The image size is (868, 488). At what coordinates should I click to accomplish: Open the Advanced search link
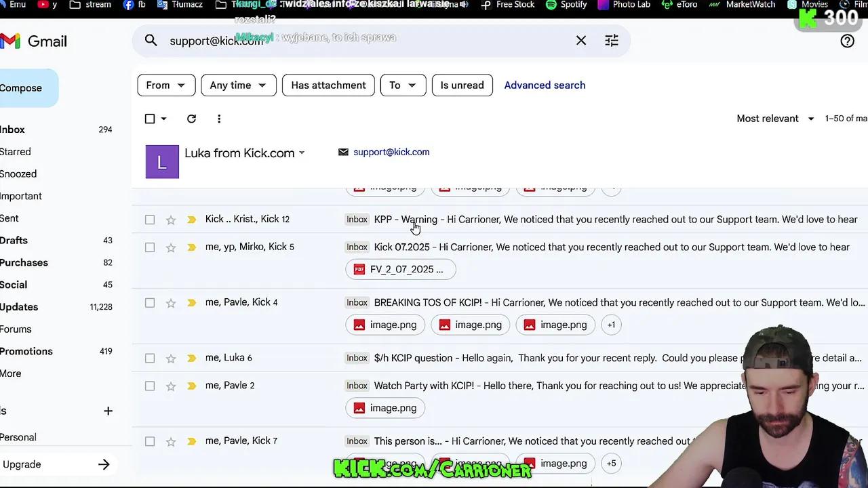point(545,85)
